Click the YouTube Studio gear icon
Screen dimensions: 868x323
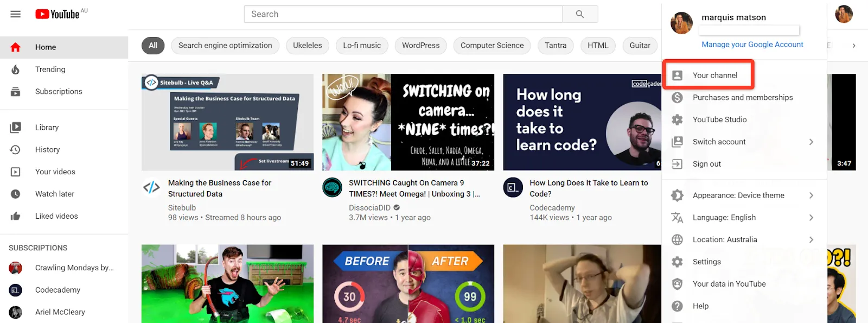click(677, 120)
